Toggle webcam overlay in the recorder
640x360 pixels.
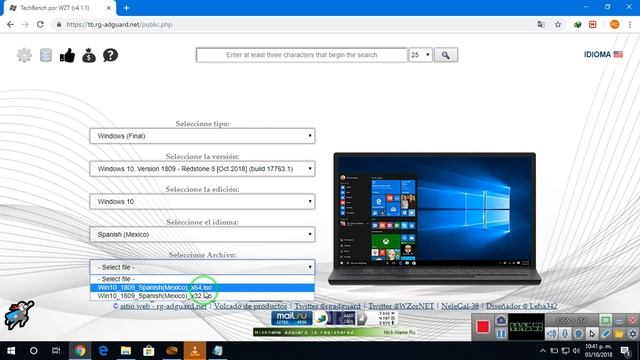[578, 334]
